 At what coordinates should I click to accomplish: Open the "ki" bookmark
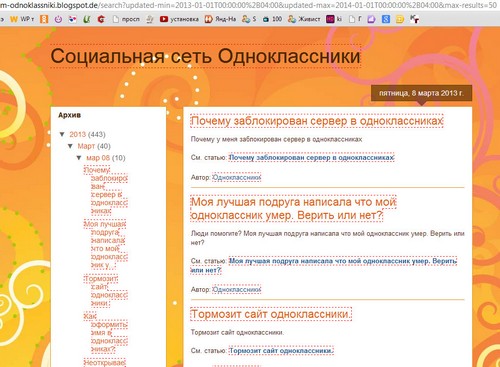click(334, 19)
